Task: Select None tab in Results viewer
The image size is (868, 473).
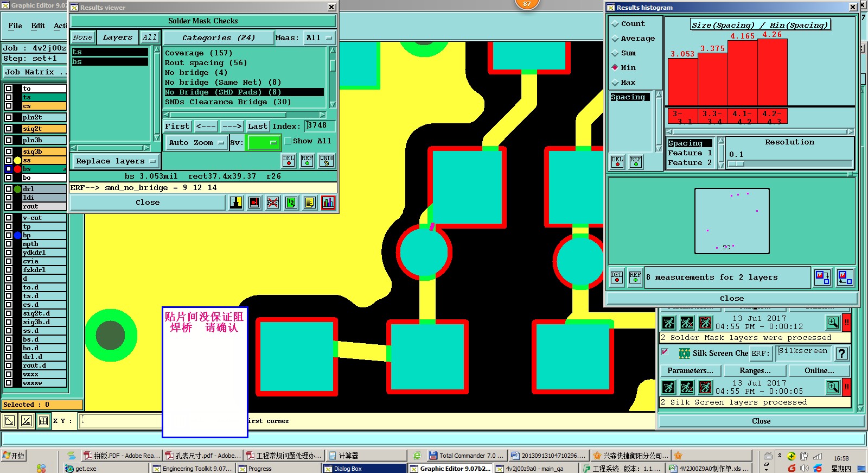Action: point(83,37)
